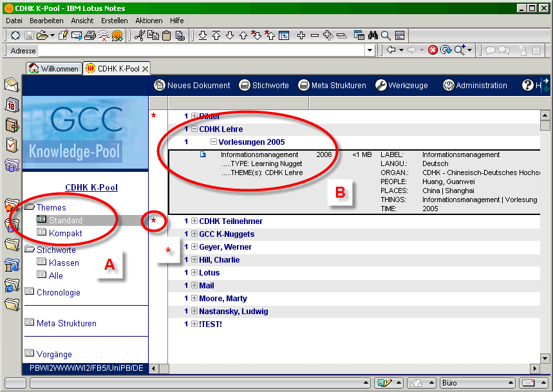
Task: Click the printer icon in toolbar
Action: (90, 35)
